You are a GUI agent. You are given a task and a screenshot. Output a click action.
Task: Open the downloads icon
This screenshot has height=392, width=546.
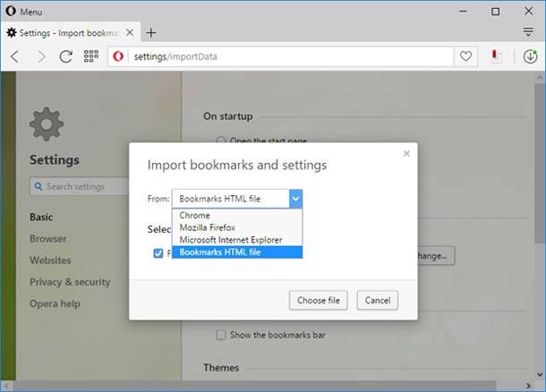pos(530,56)
